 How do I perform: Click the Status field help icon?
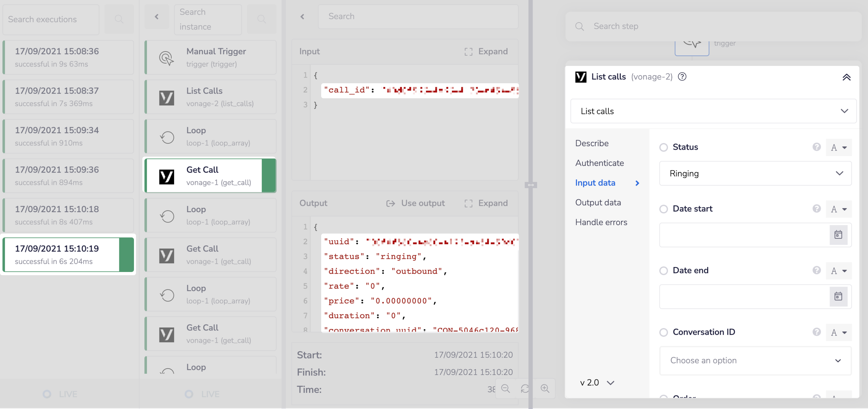click(816, 147)
